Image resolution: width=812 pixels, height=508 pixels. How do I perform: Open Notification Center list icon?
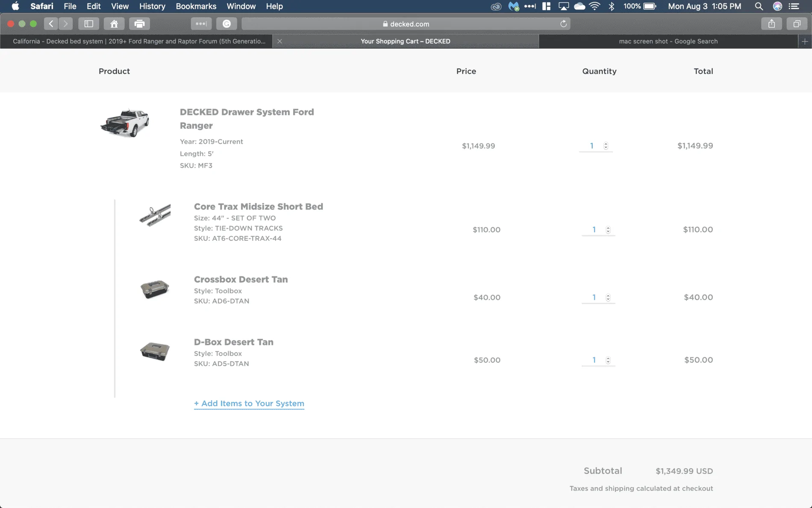coord(794,6)
